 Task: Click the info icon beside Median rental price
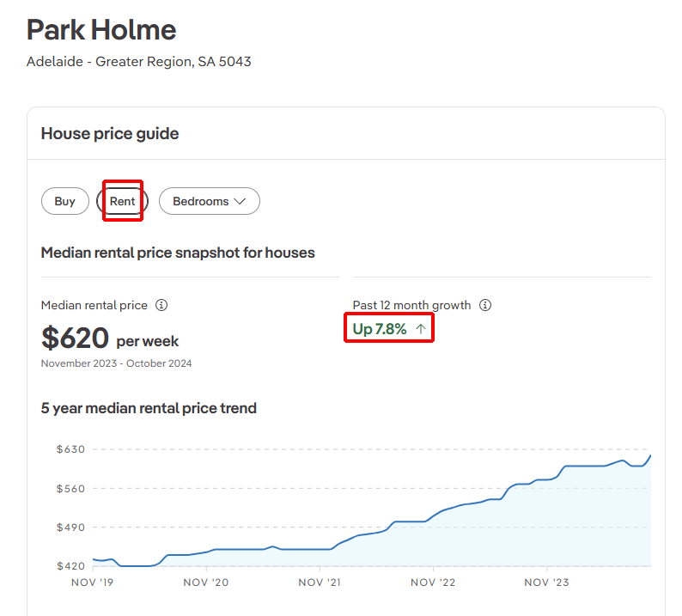click(x=161, y=305)
